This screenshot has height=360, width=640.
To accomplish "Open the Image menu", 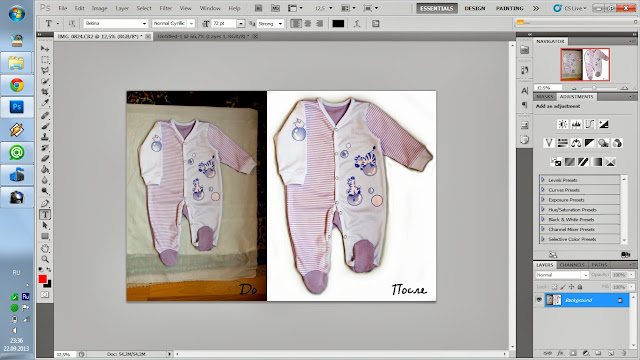I will [100, 8].
